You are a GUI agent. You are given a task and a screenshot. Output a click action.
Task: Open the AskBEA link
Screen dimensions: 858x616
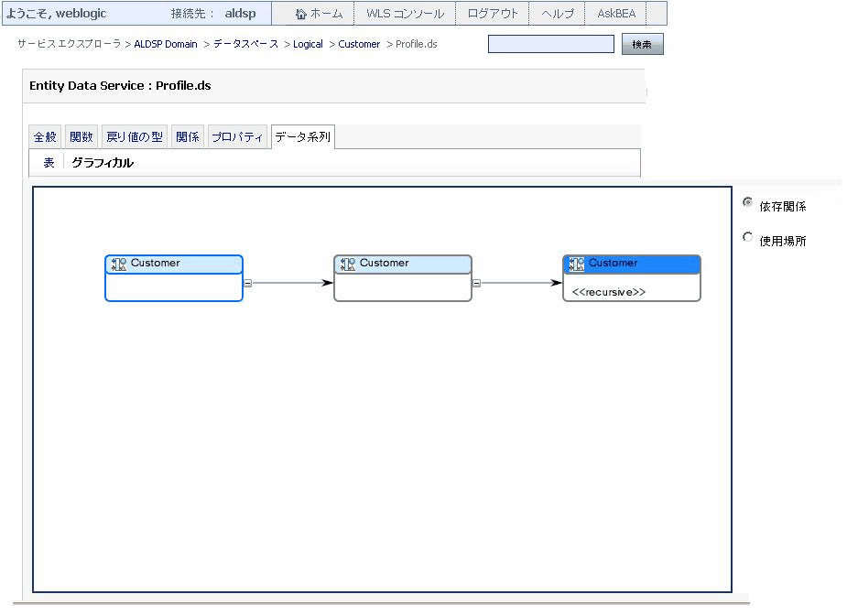point(616,14)
